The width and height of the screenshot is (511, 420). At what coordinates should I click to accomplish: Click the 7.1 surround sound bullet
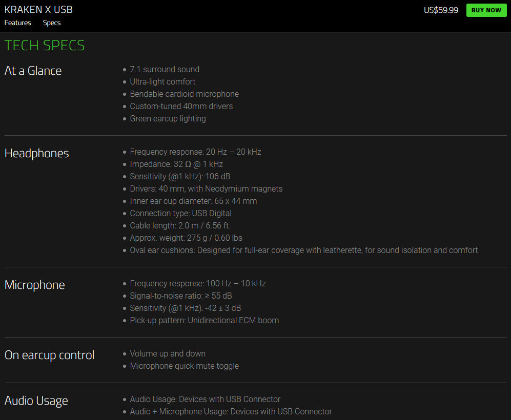165,70
